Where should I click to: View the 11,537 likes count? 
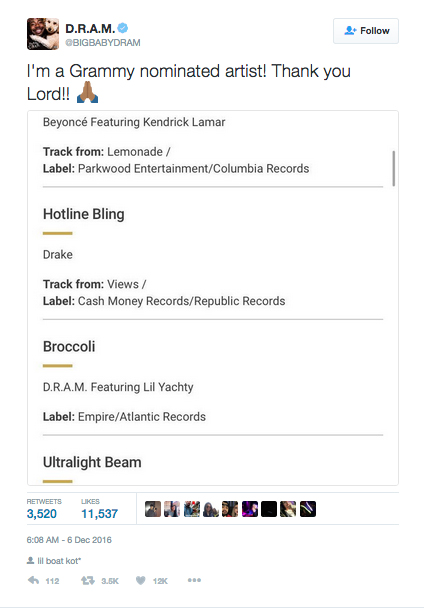[99, 514]
